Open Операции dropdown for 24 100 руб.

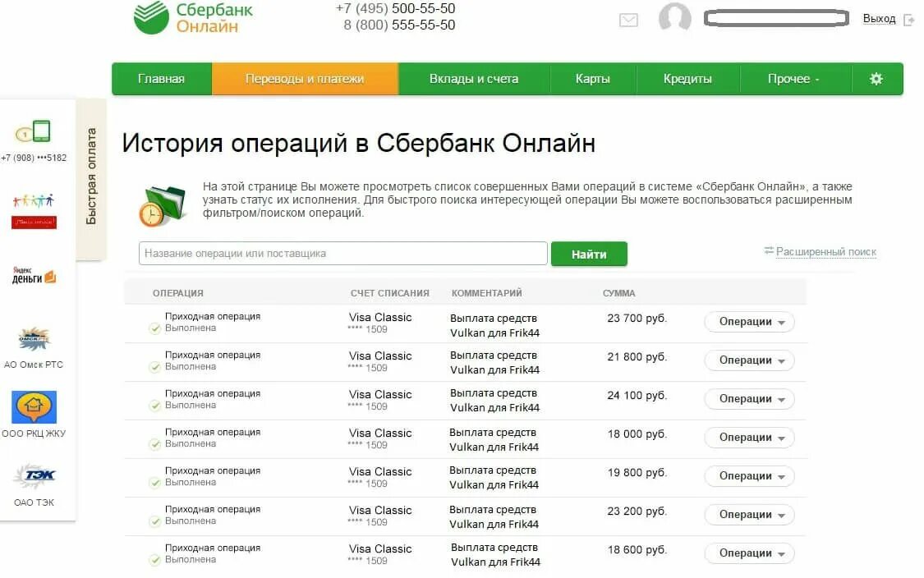pyautogui.click(x=750, y=399)
